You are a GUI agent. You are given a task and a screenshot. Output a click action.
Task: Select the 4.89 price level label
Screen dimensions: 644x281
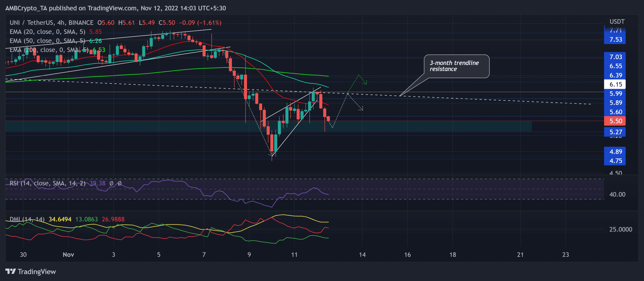tap(615, 152)
